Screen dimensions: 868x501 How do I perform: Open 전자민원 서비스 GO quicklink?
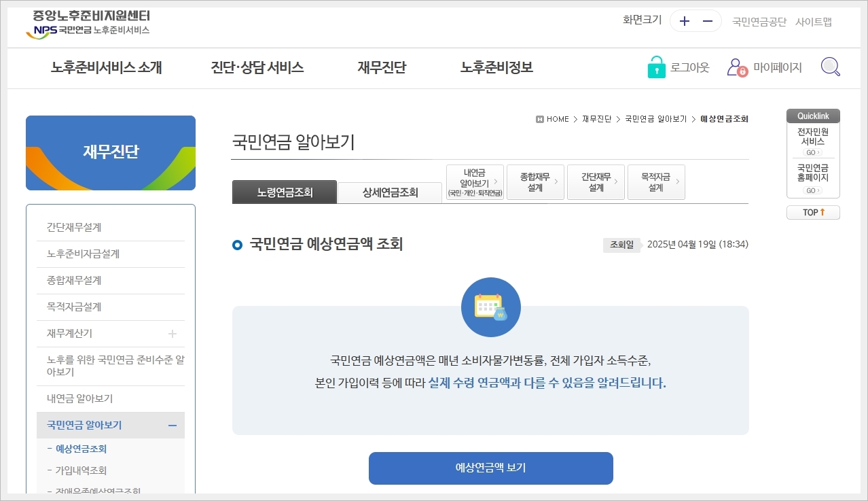813,152
